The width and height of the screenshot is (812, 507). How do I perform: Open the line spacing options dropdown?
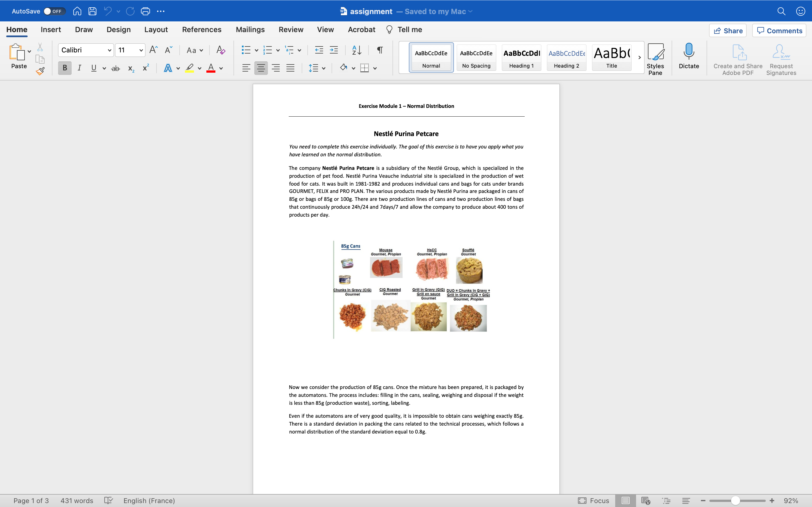[x=323, y=68]
